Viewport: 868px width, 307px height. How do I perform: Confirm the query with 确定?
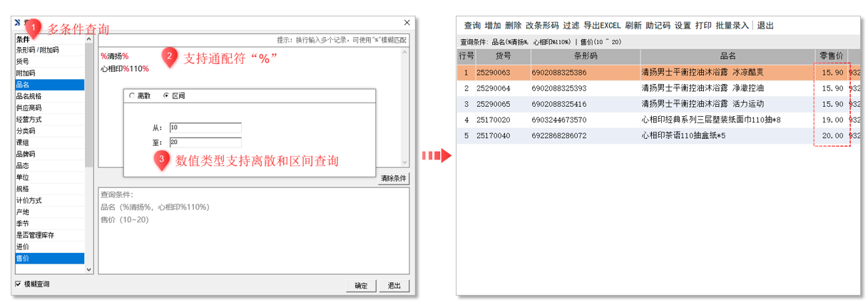pyautogui.click(x=361, y=286)
